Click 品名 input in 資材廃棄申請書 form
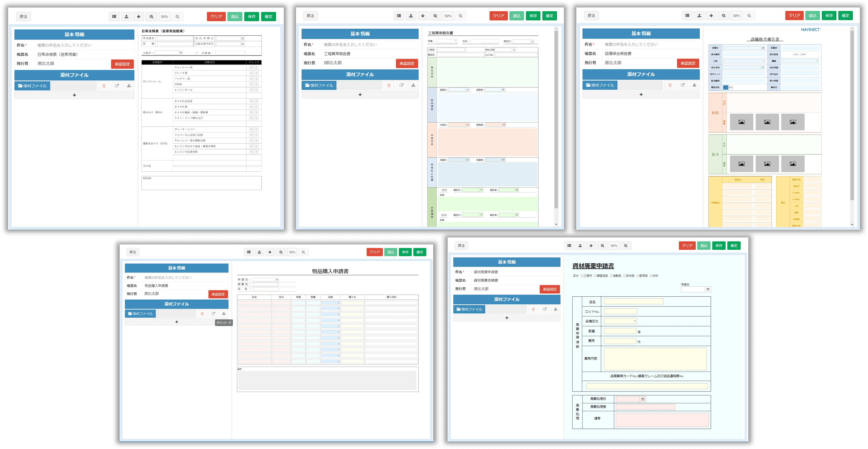 point(634,302)
